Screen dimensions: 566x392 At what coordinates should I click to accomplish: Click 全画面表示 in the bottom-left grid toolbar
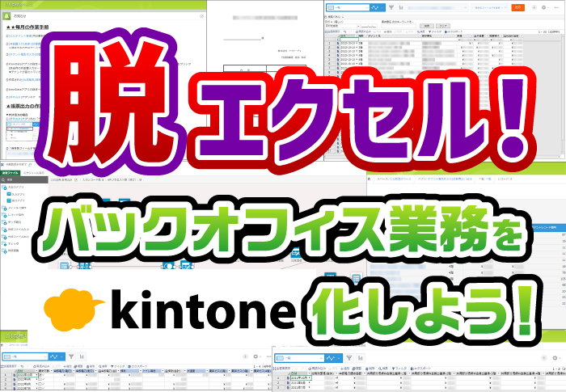click(x=9, y=366)
